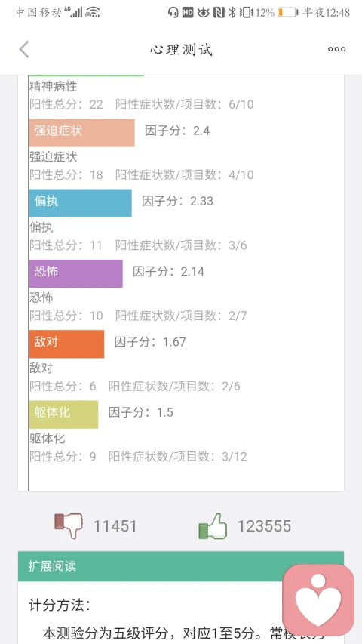
Task: Tap the 计分方法 heading text
Action: [60, 605]
